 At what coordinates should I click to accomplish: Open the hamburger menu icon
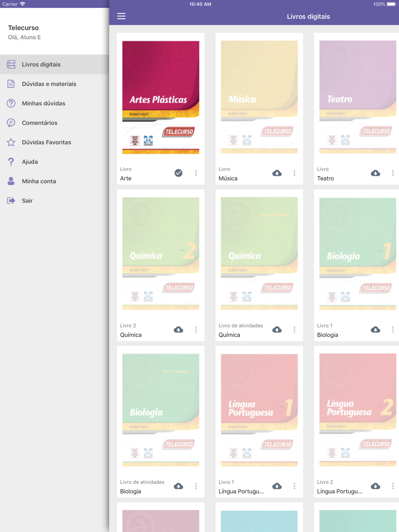pos(121,16)
